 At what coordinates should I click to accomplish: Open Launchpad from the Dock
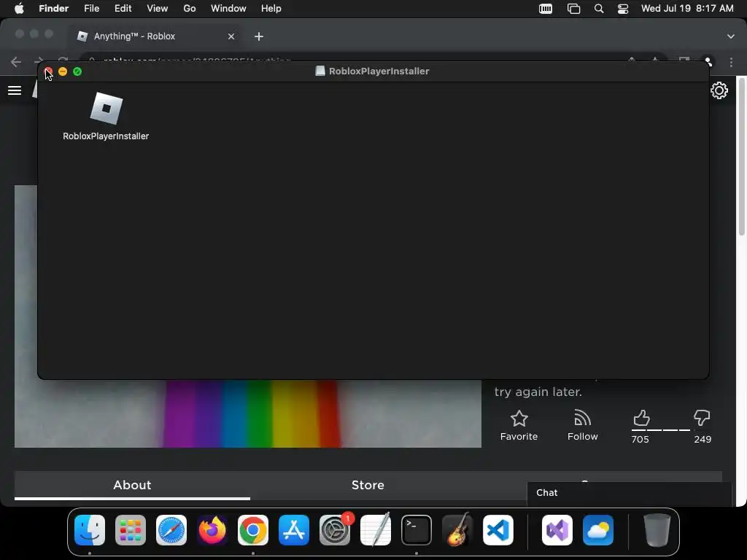131,530
